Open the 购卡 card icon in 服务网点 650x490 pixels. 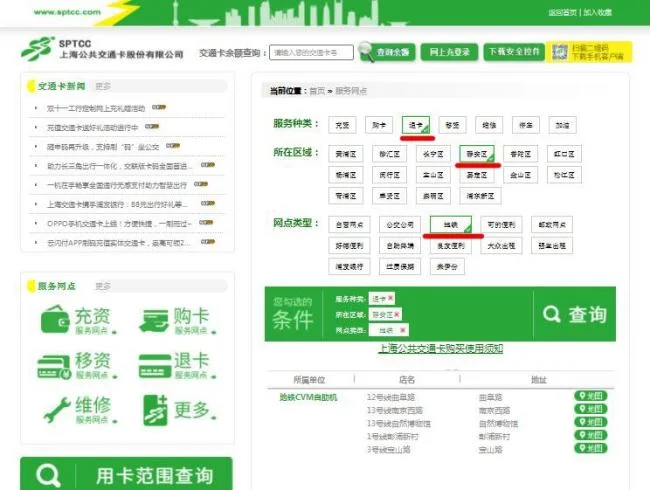[x=153, y=320]
